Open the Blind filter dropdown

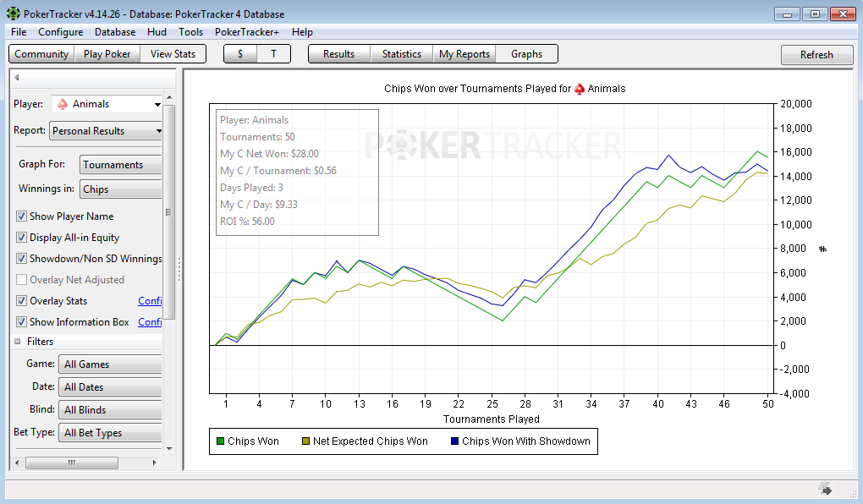coord(110,410)
